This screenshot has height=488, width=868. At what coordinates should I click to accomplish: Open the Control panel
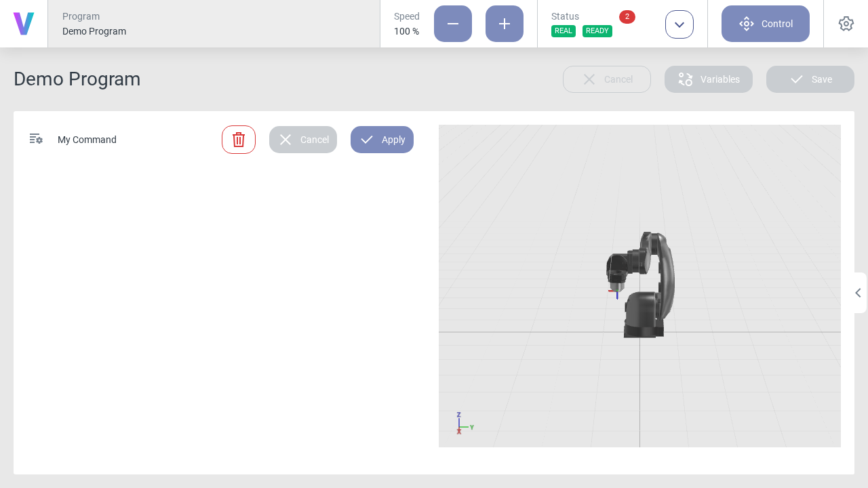(766, 24)
